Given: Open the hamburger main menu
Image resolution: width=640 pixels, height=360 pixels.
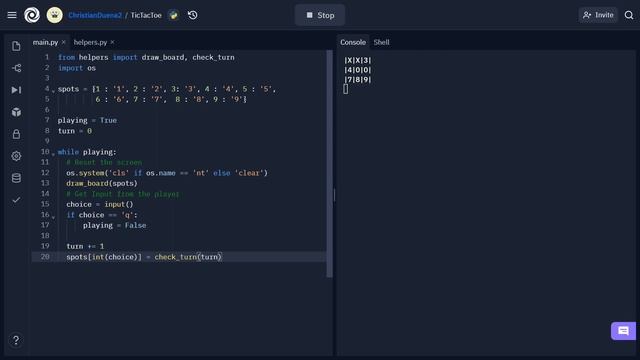Looking at the screenshot, I should pyautogui.click(x=12, y=15).
